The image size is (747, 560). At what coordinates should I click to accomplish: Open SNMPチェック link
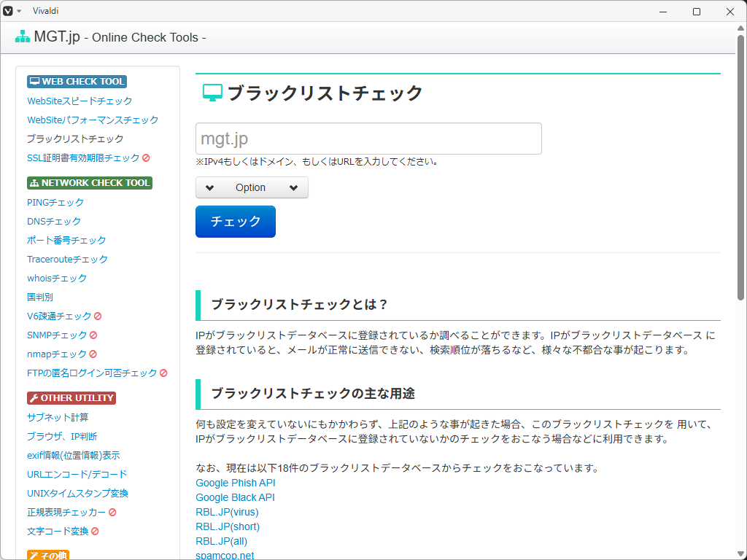[57, 335]
